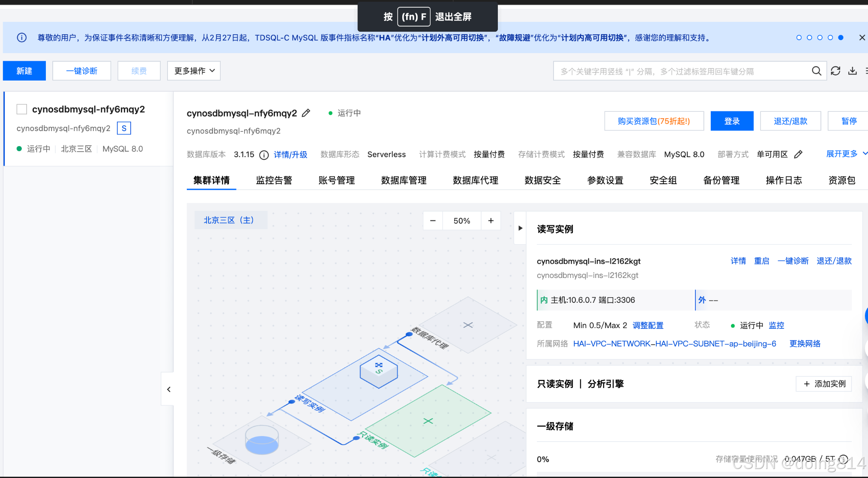Click the 添加实例 button
Viewport: 868px width, 478px height.
tap(824, 384)
